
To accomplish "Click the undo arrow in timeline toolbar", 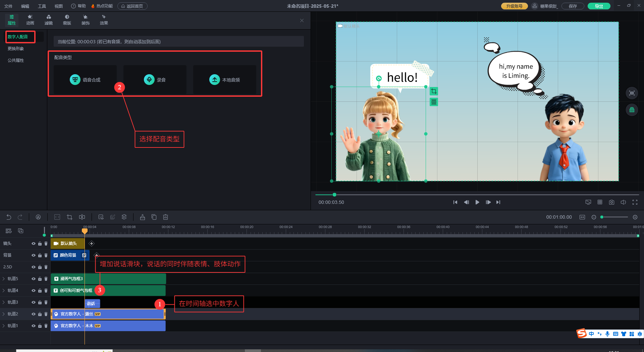I will (9, 217).
